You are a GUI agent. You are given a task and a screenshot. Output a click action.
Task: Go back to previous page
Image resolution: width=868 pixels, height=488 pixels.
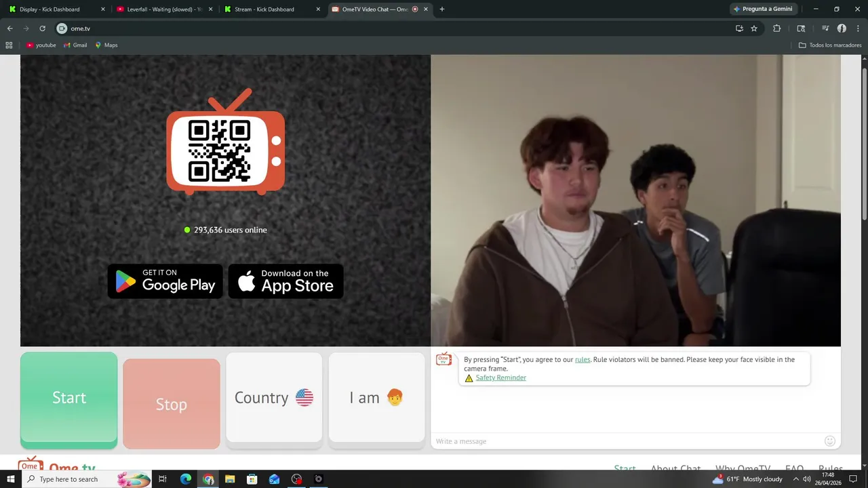(9, 28)
